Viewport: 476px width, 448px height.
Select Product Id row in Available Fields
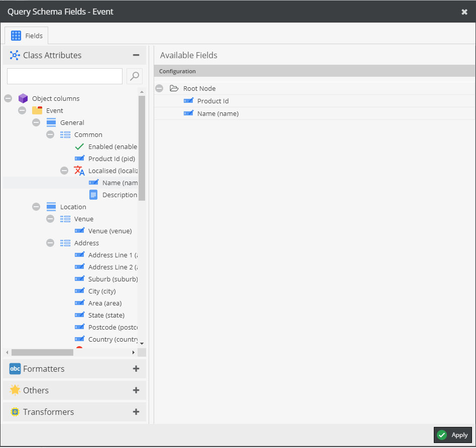(314, 101)
